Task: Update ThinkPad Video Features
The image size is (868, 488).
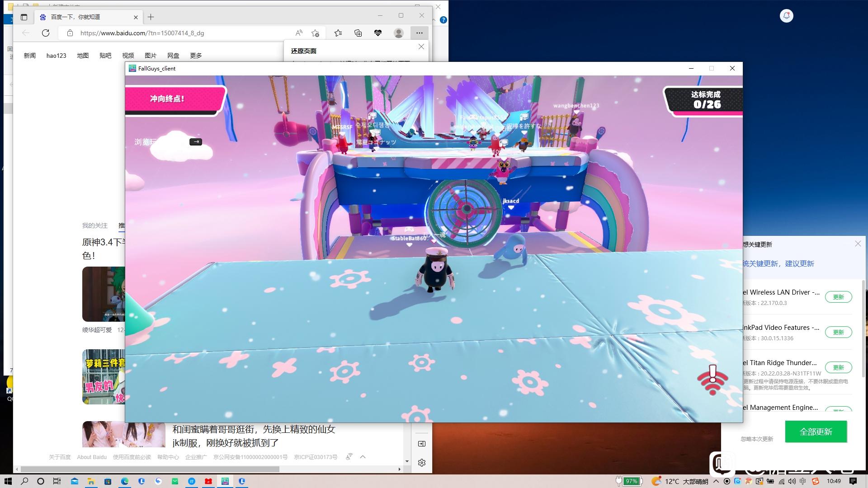Action: [x=839, y=332]
